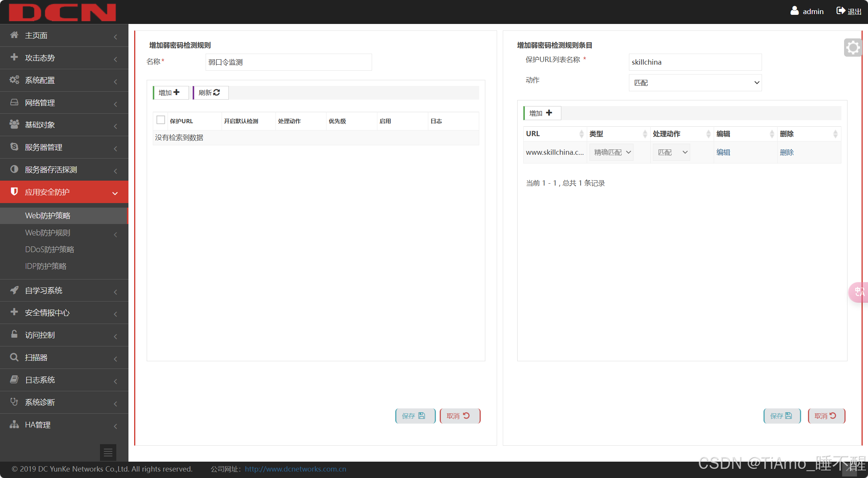Tick the select-all checkbox in 保护URL table
The image size is (868, 478).
(x=161, y=120)
